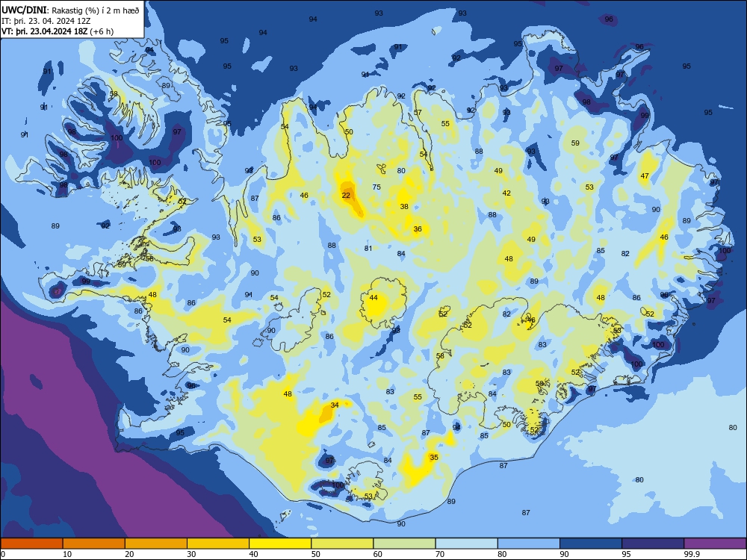The width and height of the screenshot is (747, 560).
Task: Click the purple above-99.9 legend swatch
Action: 715,544
